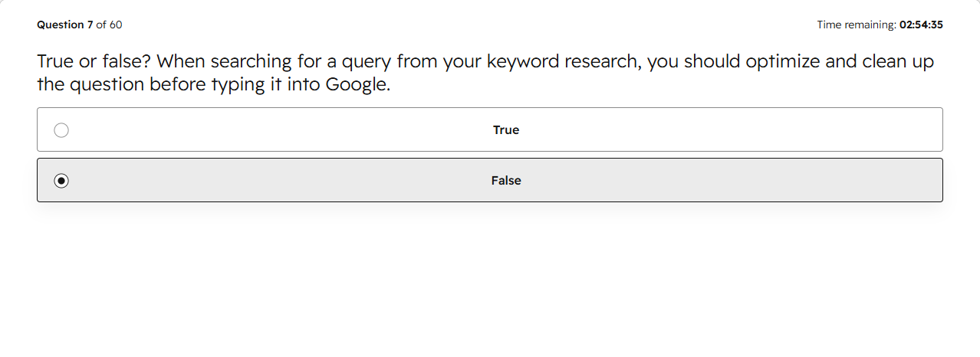Click the words 'True or false?' in the question
This screenshot has height=357, width=980.
pos(94,61)
